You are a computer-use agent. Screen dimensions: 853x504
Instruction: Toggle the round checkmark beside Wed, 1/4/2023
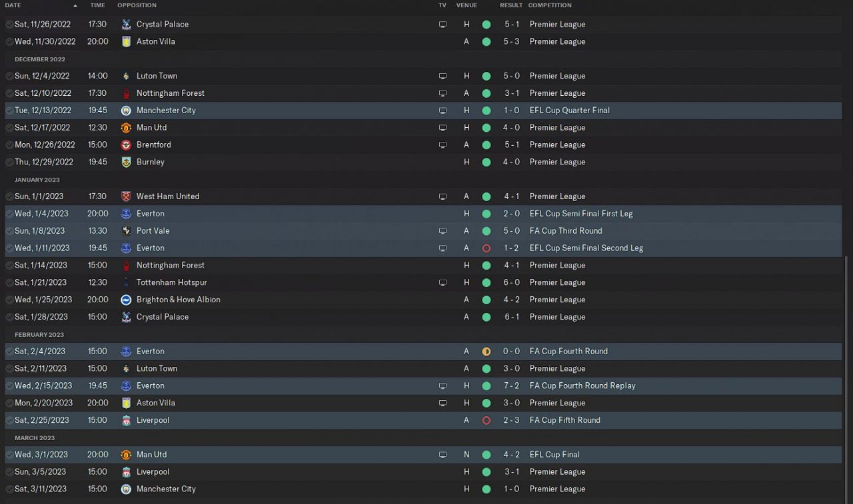point(9,214)
